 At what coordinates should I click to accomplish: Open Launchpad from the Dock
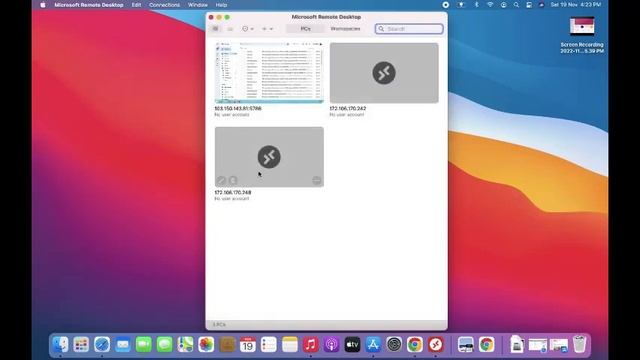click(81, 344)
